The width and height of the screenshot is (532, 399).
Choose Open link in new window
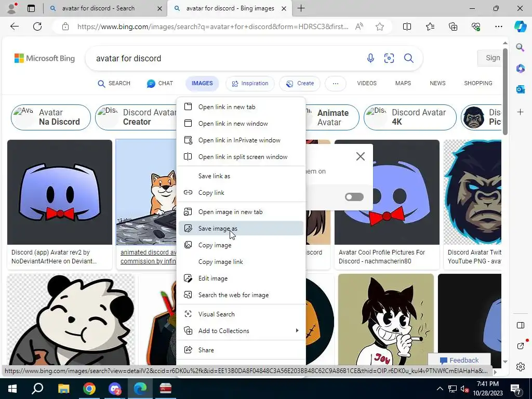pyautogui.click(x=241, y=124)
